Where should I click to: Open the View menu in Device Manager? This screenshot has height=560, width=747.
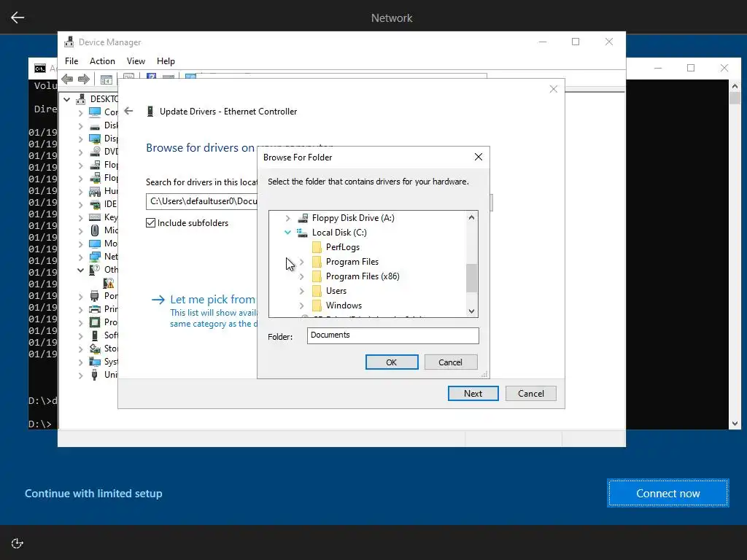(136, 61)
